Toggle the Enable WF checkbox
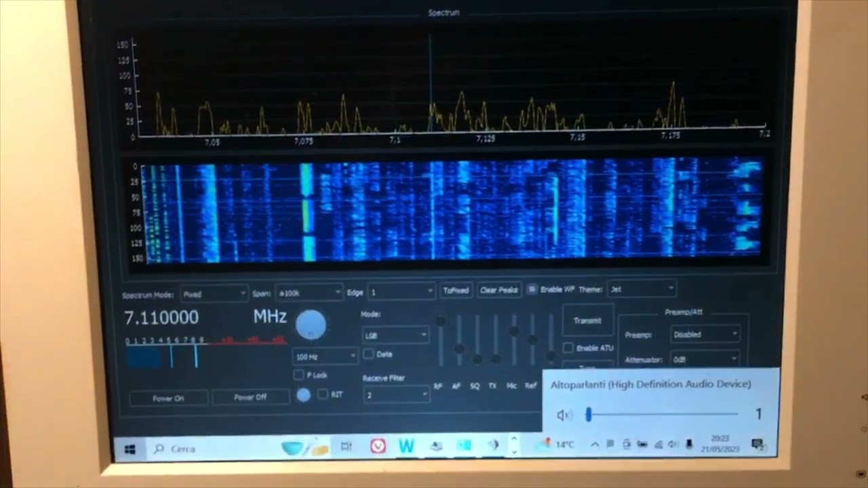Screen dimensions: 868x488 pos(532,289)
